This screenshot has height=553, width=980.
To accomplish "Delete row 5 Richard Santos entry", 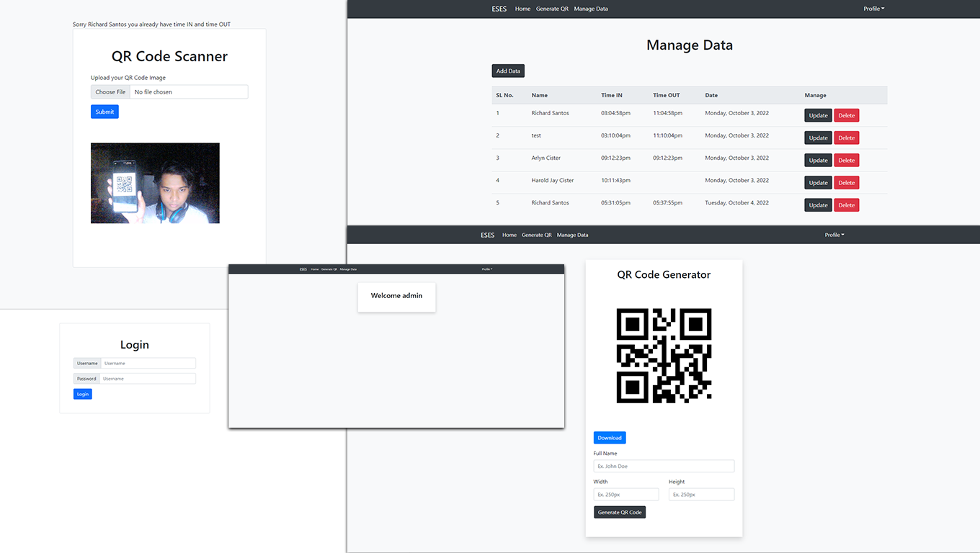I will tap(847, 205).
